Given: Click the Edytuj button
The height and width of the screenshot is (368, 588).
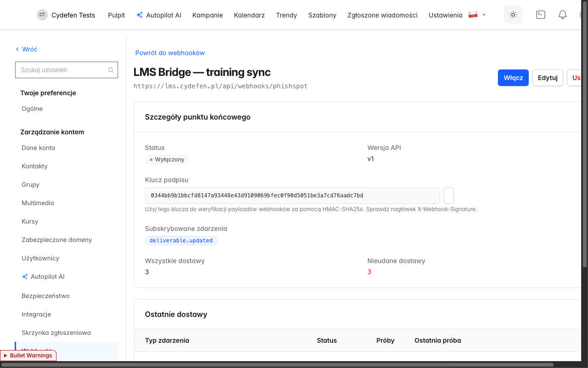Looking at the screenshot, I should click(x=548, y=78).
